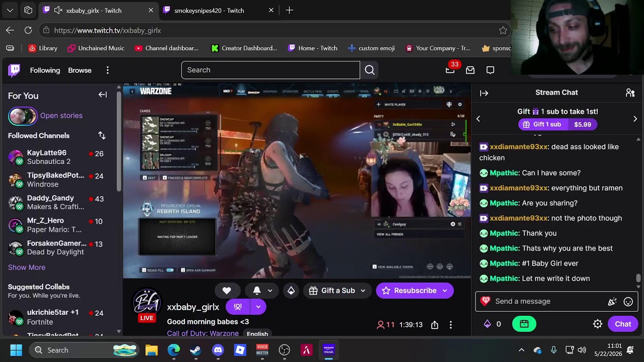Click the sidebar scrollbar

[x=119, y=141]
